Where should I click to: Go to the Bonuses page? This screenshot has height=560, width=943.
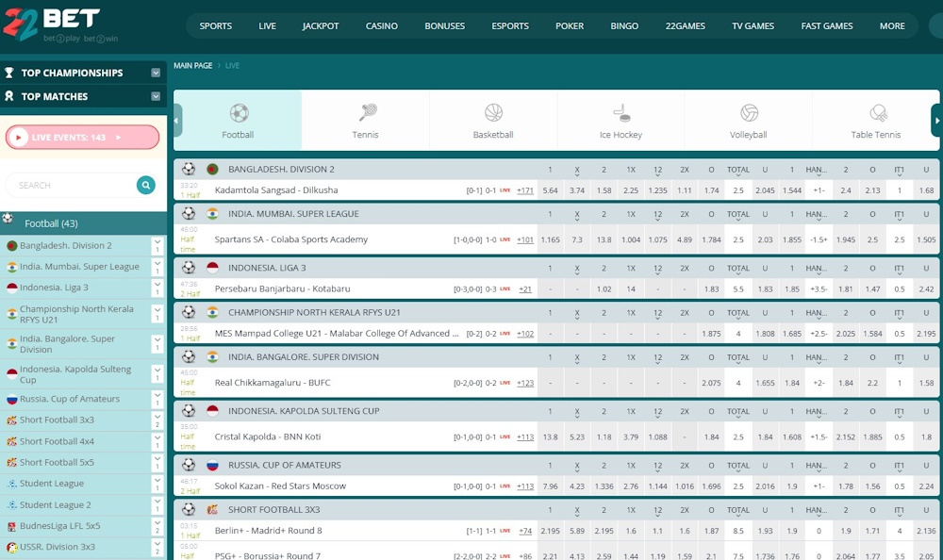444,25
